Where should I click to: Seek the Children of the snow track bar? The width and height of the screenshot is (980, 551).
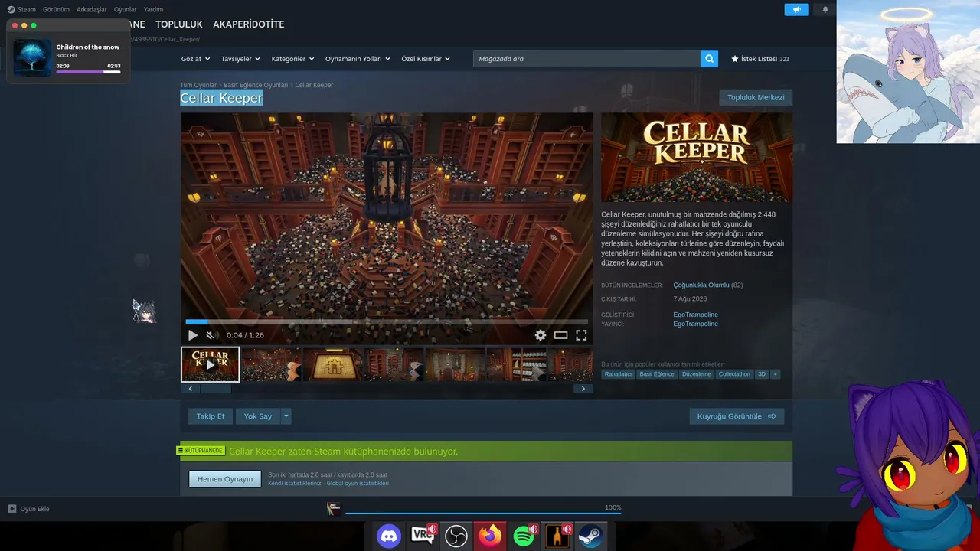click(88, 72)
